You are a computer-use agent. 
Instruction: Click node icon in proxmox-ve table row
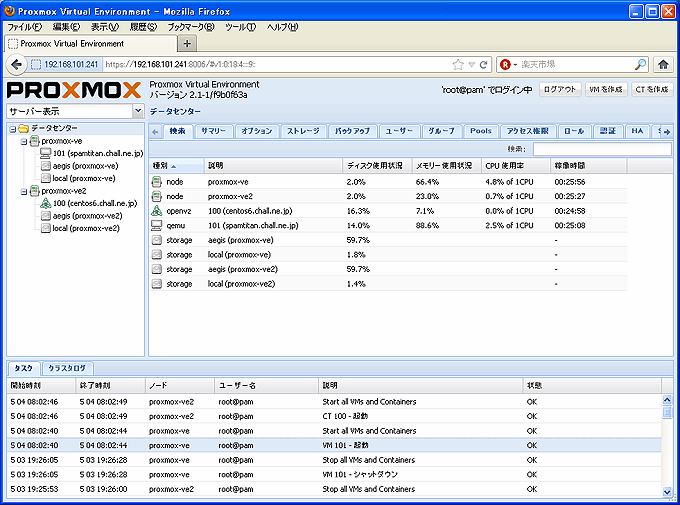(157, 182)
